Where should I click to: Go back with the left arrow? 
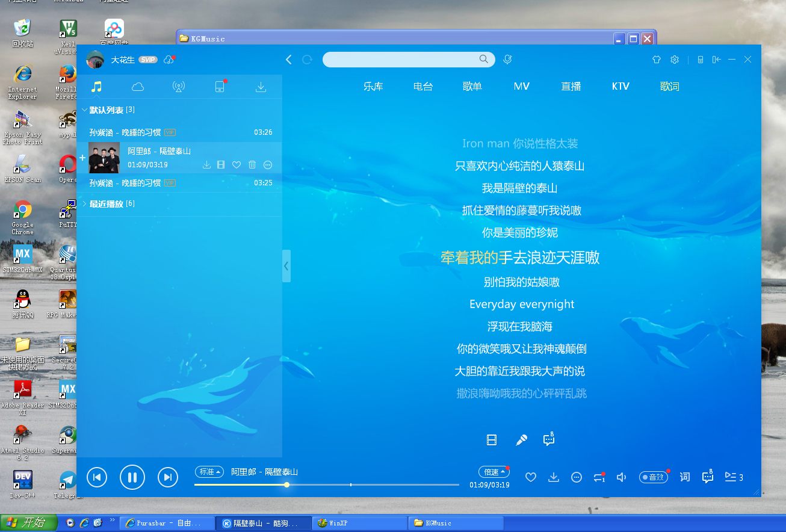coord(289,60)
